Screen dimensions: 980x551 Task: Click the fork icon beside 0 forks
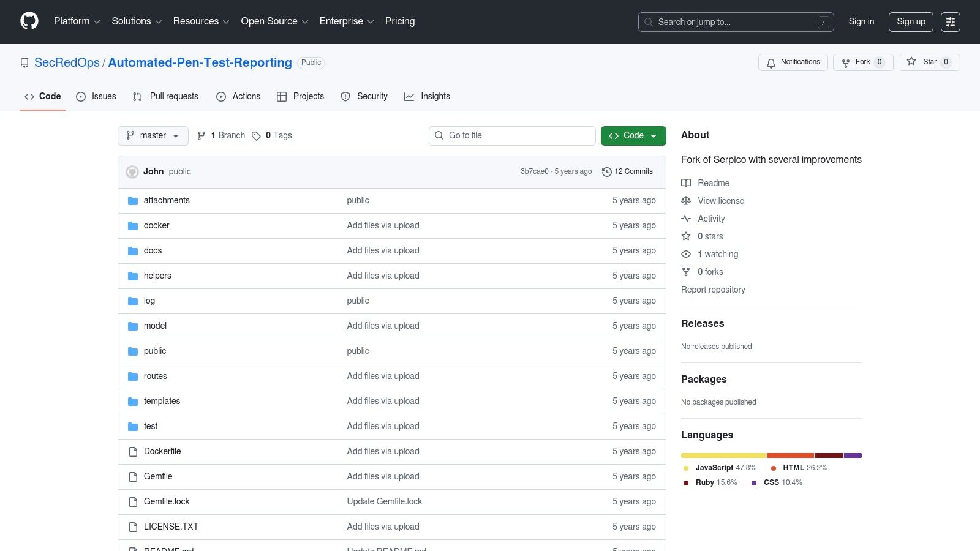[686, 272]
